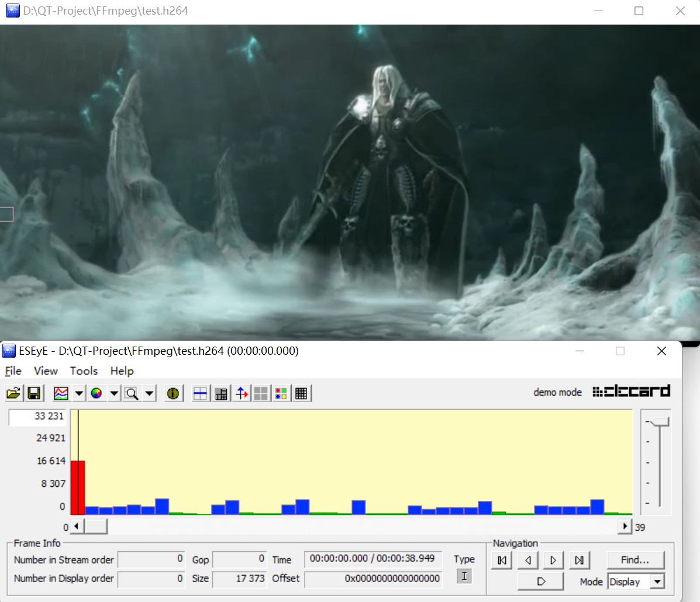Click the frame scrollbar thumb
This screenshot has width=700, height=602.
[95, 527]
